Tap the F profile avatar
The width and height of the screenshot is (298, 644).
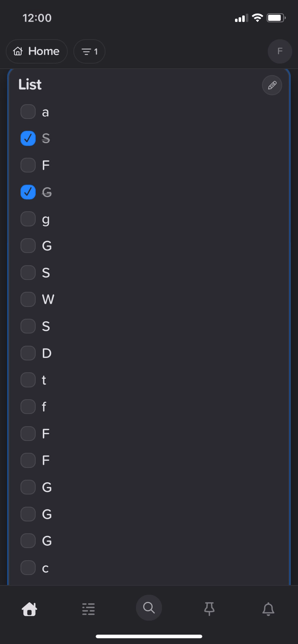coord(280,51)
